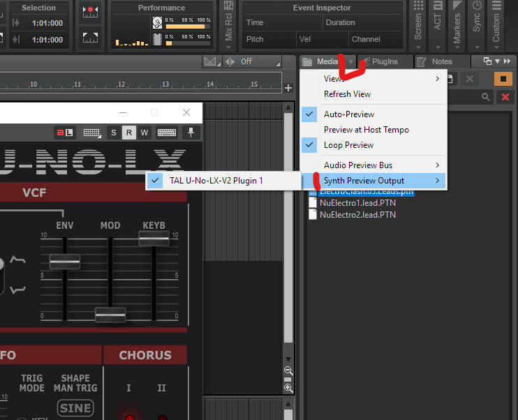
Task: Click the ACT Learn icon in plugin header
Action: point(65,133)
